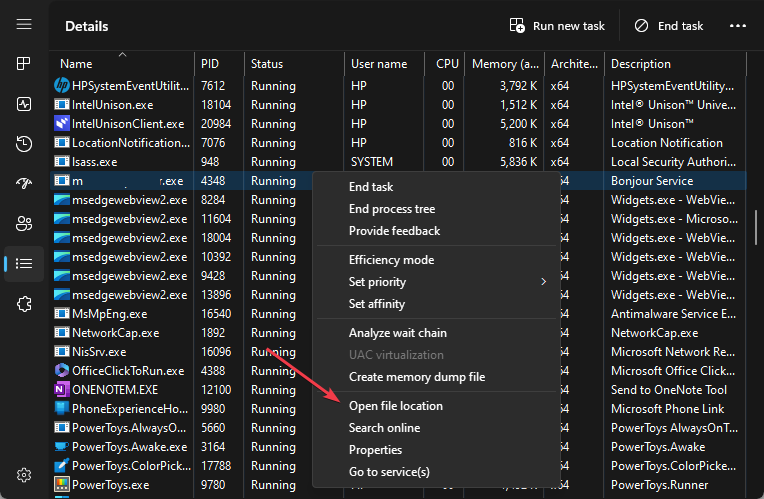The width and height of the screenshot is (764, 499).
Task: Select the PowerToys.AlwaysOnTop process name
Action: pyautogui.click(x=129, y=428)
